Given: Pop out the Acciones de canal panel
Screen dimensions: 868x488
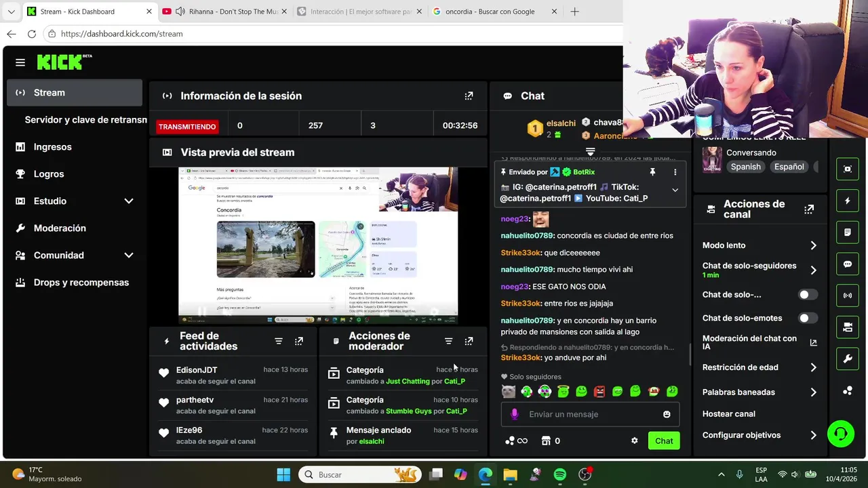Looking at the screenshot, I should pos(809,209).
